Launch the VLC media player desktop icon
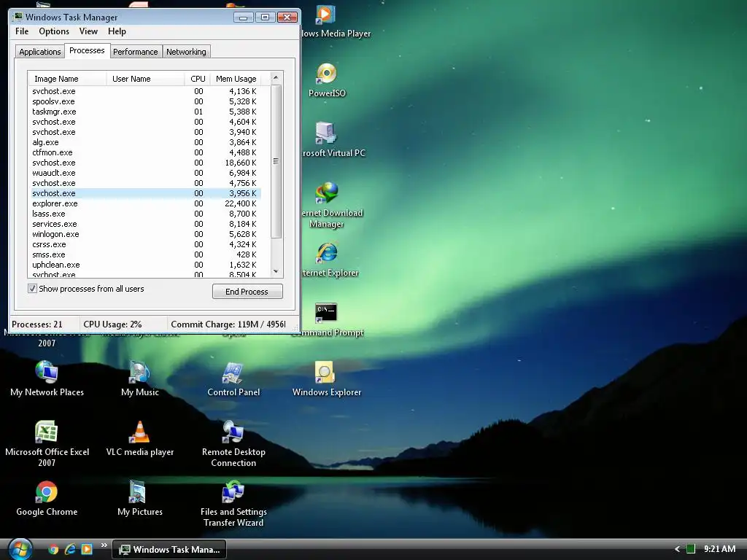 click(140, 439)
